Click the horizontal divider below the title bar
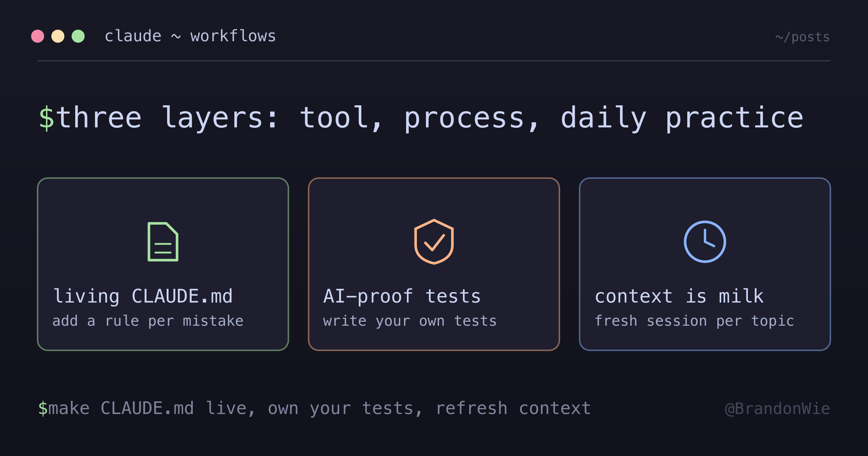Screen dimensions: 868x456 (x=434, y=61)
